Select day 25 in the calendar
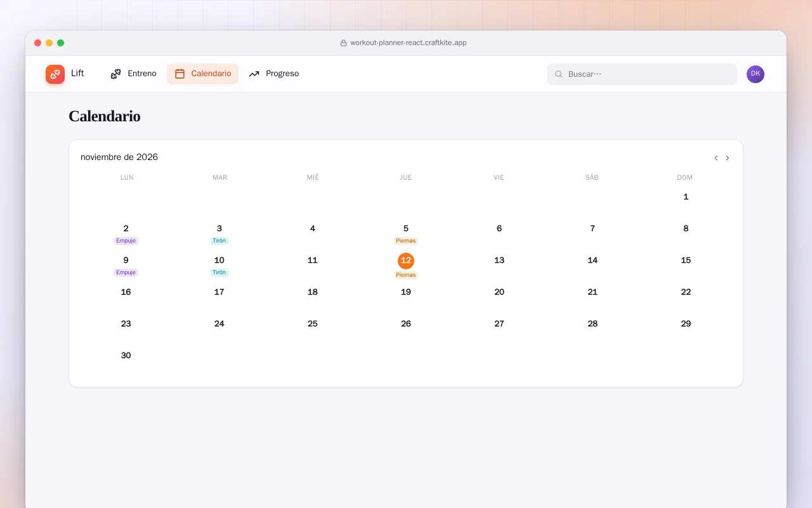The image size is (812, 508). (313, 324)
